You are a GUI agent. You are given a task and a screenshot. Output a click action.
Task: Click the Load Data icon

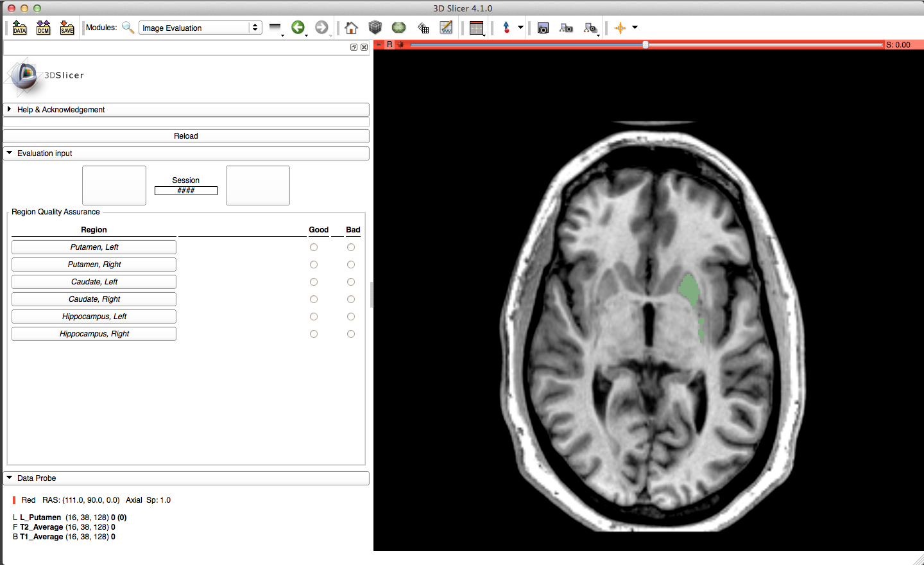point(19,28)
